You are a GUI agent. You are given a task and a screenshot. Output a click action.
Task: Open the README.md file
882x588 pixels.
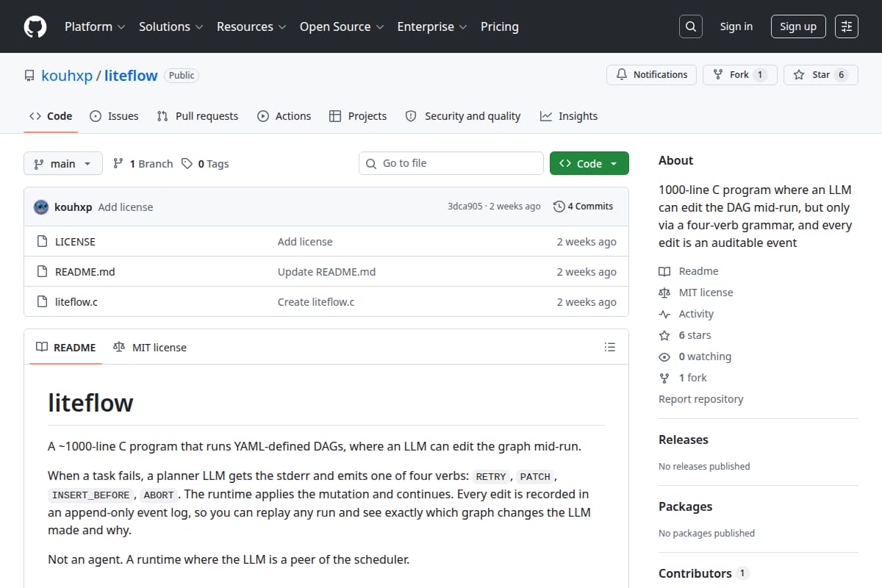tap(85, 272)
